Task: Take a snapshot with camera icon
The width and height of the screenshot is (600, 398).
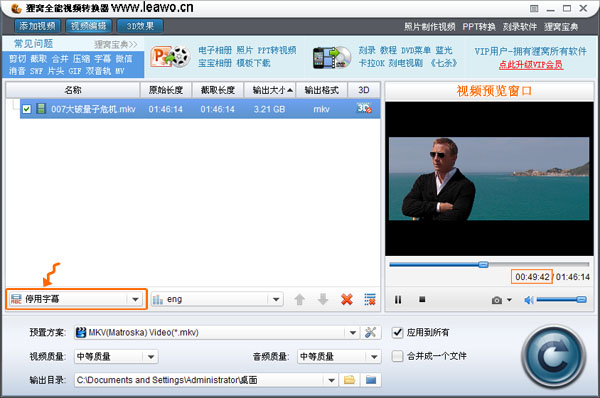Action: (497, 300)
